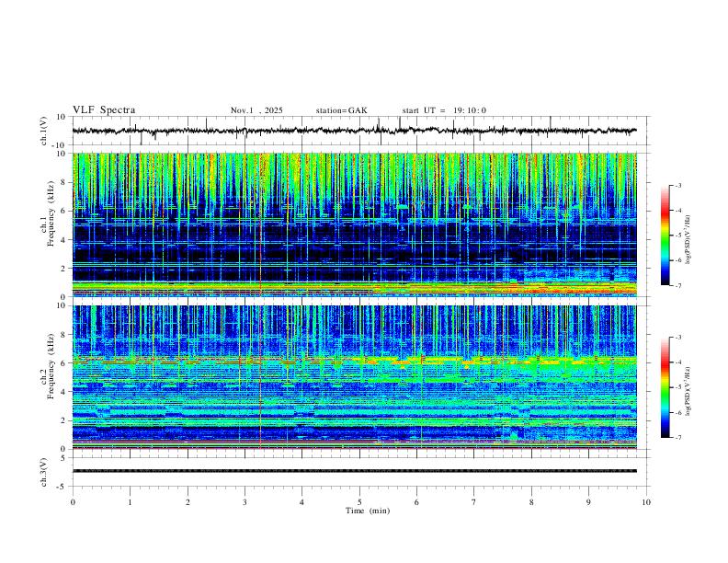Click the upper colorbar "log(PSD)" label
Image resolution: width=728 pixels, height=563 pixels.
pyautogui.click(x=688, y=239)
